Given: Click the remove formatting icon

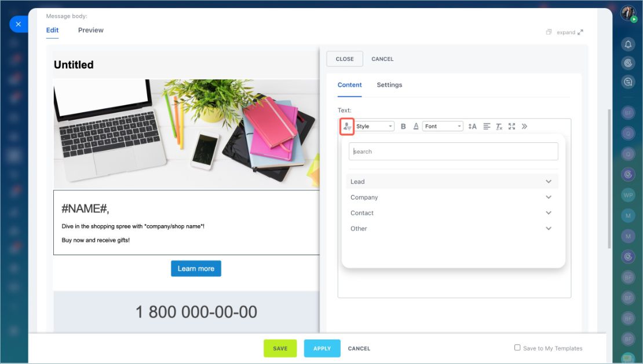Looking at the screenshot, I should pyautogui.click(x=499, y=127).
